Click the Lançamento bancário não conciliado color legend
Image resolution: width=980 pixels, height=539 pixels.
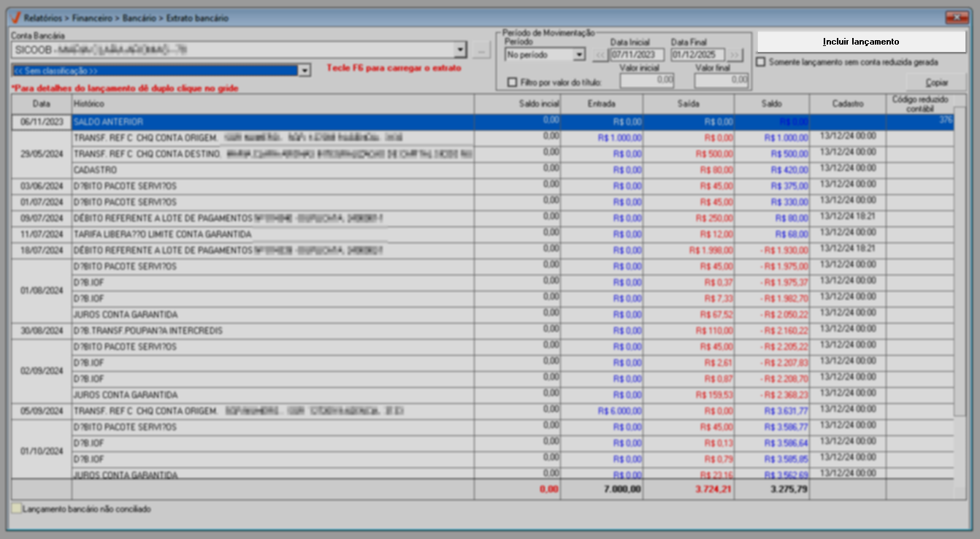pyautogui.click(x=16, y=509)
